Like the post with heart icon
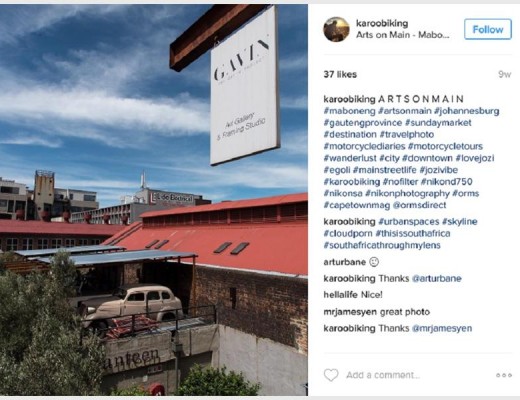 point(331,375)
